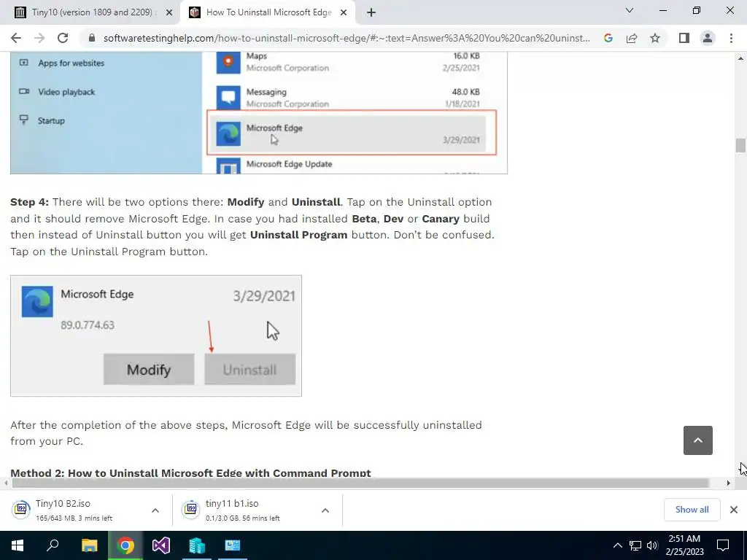The width and height of the screenshot is (747, 560).
Task: Select the How To Uninstall Microsoft Edge tab
Action: pos(268,12)
